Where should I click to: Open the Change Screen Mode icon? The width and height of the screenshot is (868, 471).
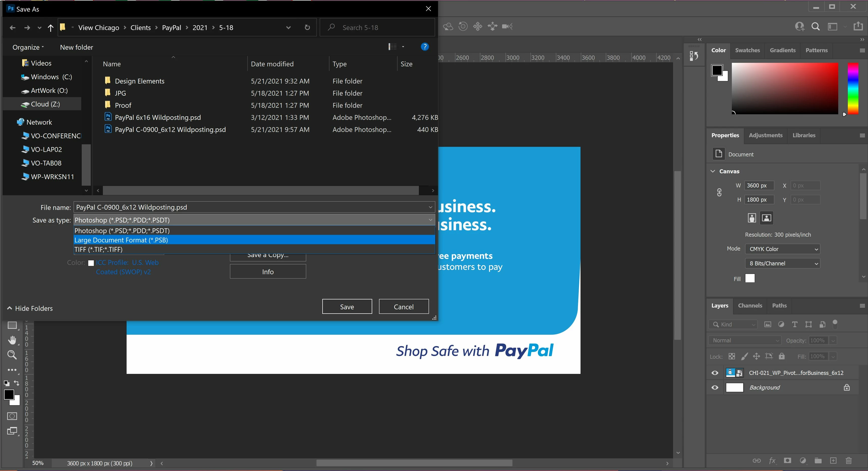(x=12, y=431)
